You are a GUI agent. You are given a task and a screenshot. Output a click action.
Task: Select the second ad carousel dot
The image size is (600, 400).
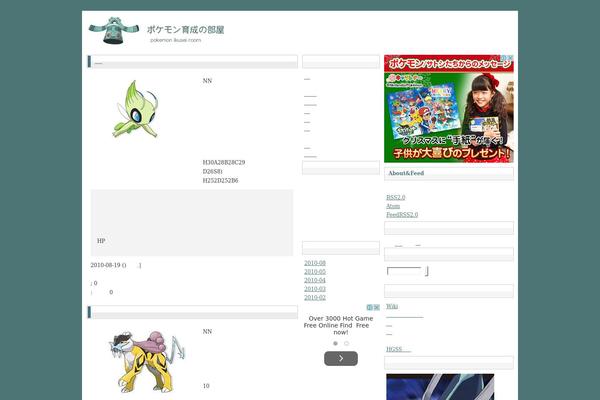347,343
